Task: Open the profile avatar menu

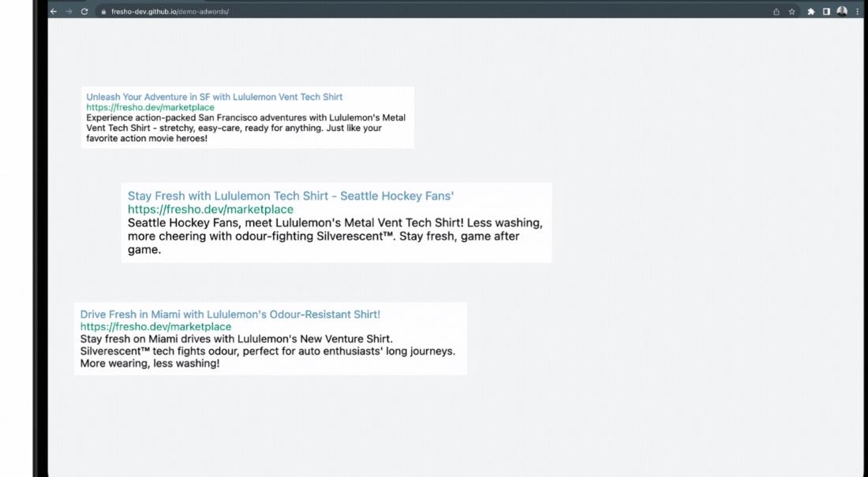Action: coord(842,11)
